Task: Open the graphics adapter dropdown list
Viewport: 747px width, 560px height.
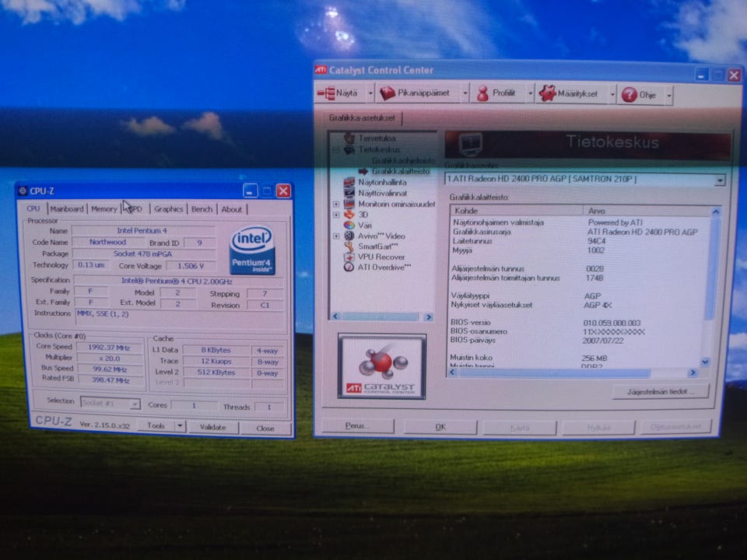Action: coord(720,180)
